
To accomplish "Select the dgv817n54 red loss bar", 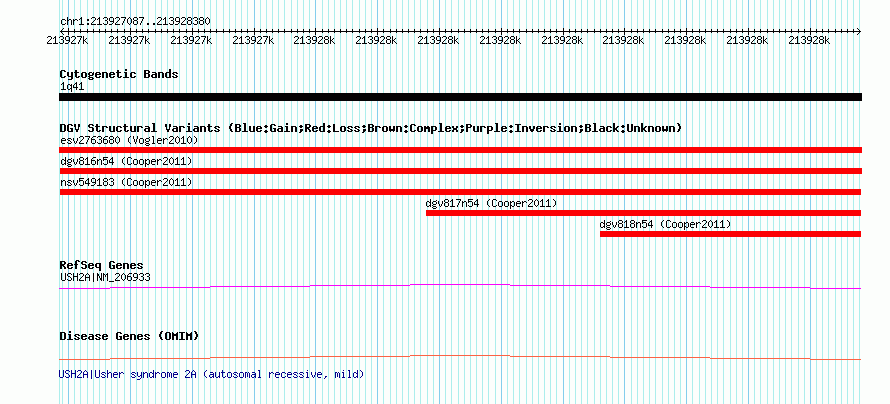I will pyautogui.click(x=644, y=213).
